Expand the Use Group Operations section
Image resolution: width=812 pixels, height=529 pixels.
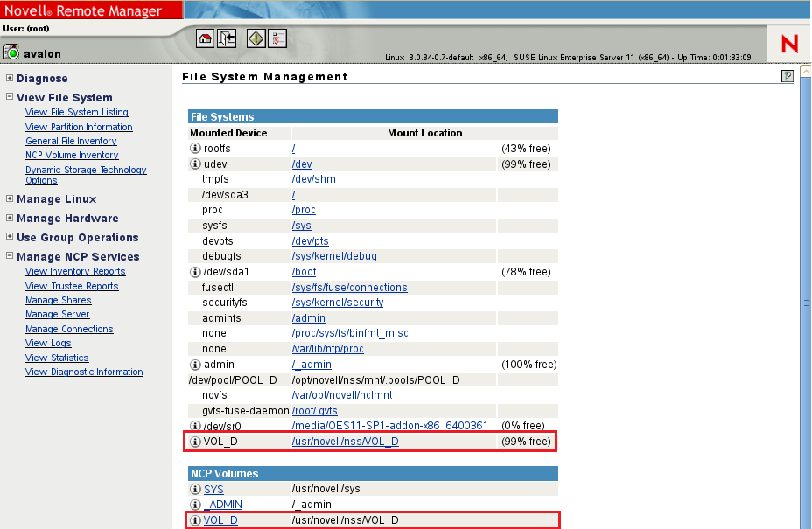click(x=10, y=236)
